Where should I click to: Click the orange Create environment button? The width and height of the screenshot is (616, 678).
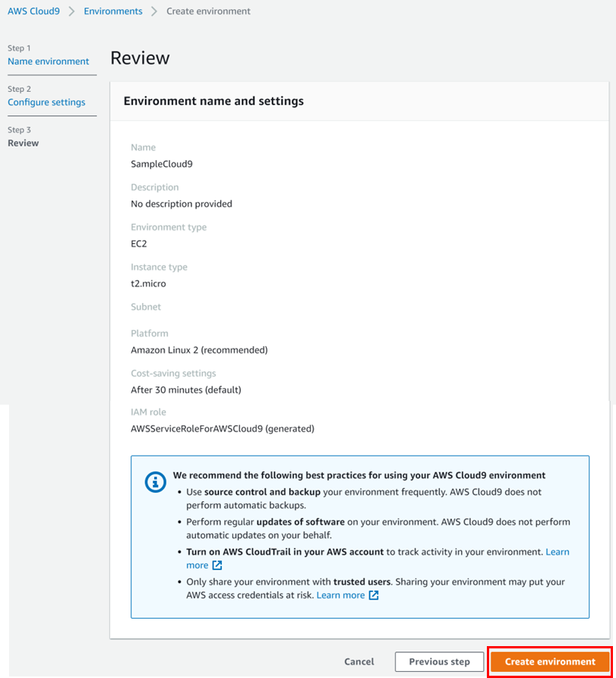click(550, 662)
